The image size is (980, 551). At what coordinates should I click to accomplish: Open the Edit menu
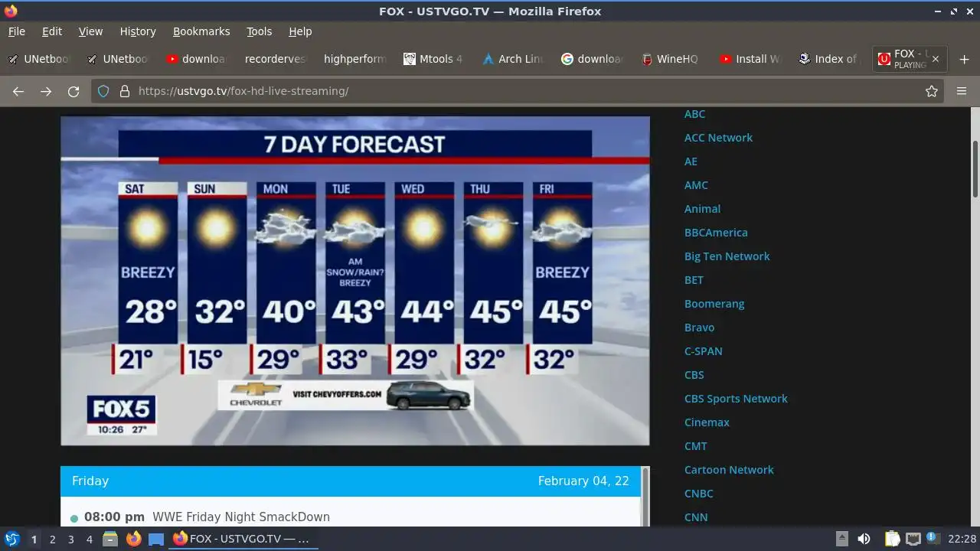52,31
